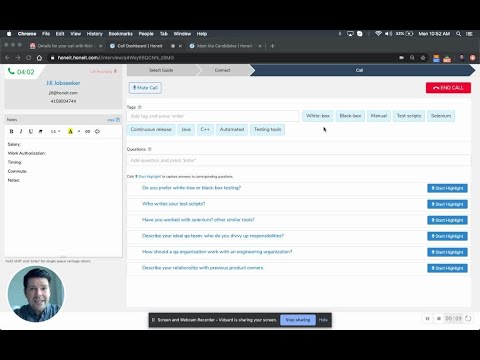Open the People menu

146,34
